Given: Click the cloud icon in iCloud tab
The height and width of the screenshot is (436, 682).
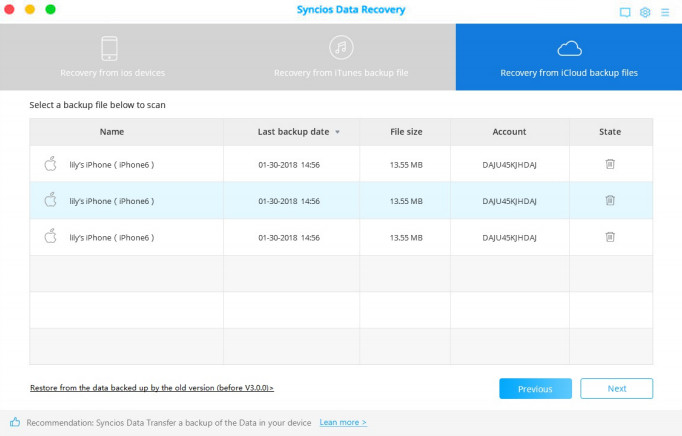Looking at the screenshot, I should tap(569, 49).
